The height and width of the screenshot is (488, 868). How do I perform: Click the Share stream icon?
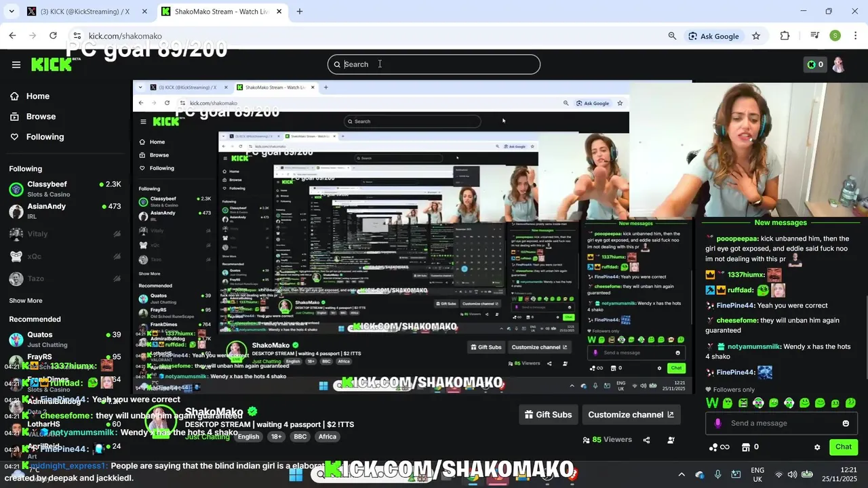[646, 440]
